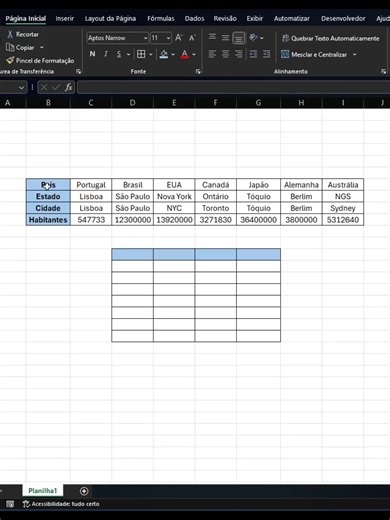Expand fill color dropdown arrow

[173, 54]
